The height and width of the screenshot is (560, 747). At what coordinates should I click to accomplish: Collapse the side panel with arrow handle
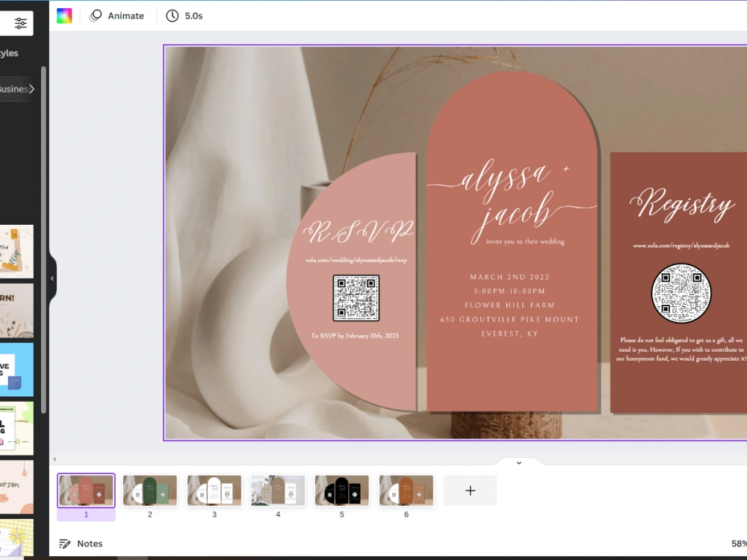52,279
